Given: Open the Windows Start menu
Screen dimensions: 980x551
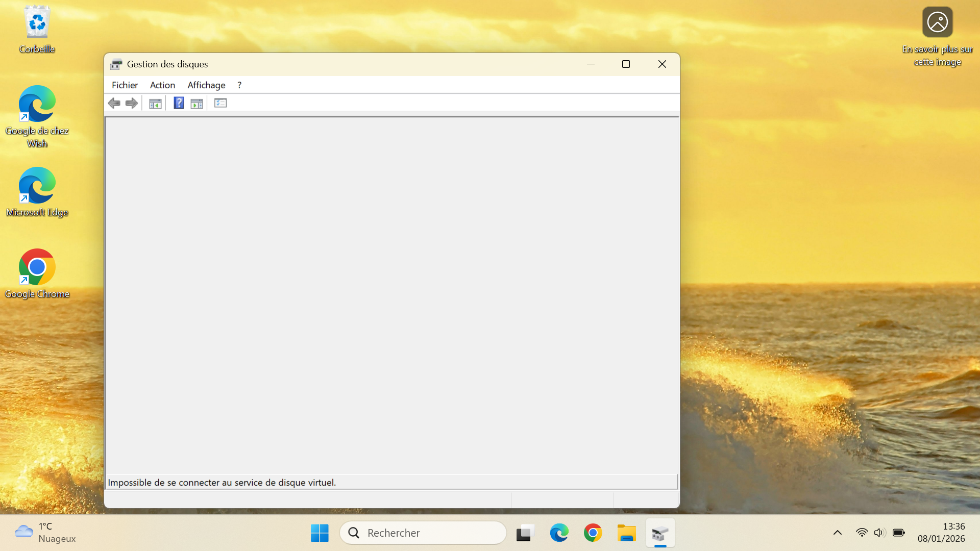Looking at the screenshot, I should tap(320, 533).
